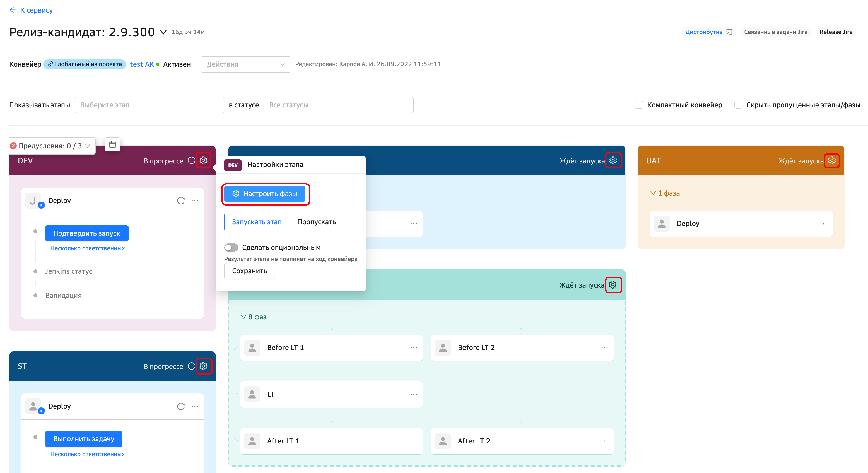Select the Запускать этап option

pos(256,222)
